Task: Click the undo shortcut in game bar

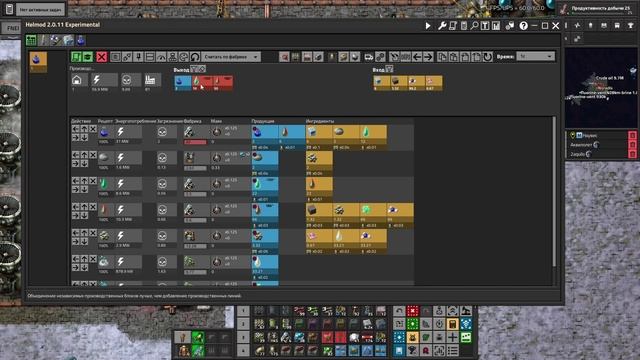Action: coord(399,311)
